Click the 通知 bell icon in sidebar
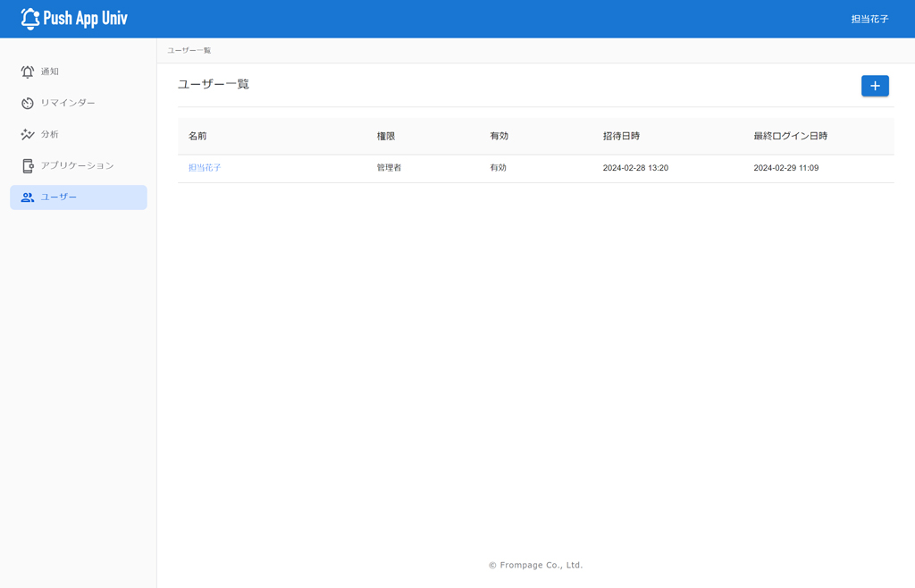 tap(28, 71)
